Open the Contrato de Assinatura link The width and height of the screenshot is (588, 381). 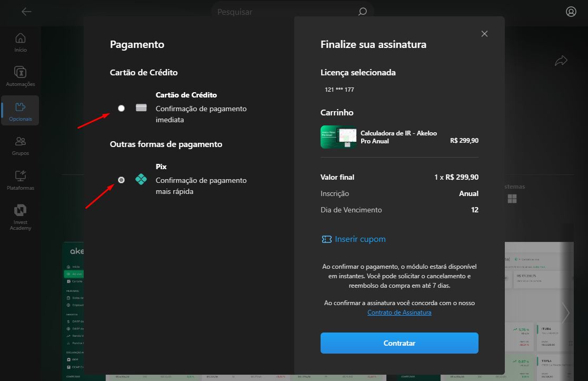(x=400, y=312)
